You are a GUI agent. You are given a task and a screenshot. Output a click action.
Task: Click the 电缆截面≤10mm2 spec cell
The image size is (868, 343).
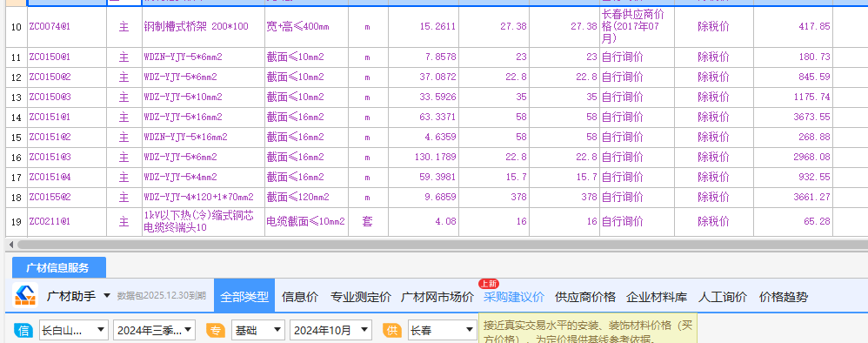(x=307, y=222)
